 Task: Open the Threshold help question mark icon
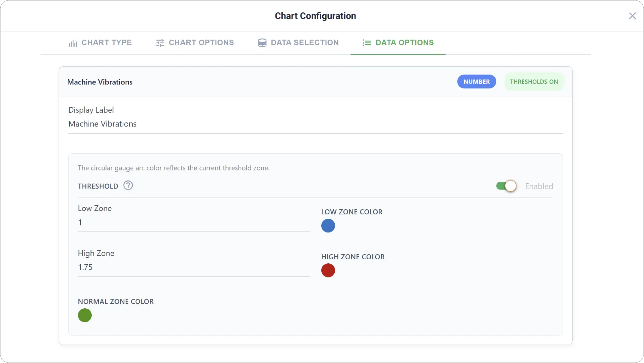tap(128, 186)
